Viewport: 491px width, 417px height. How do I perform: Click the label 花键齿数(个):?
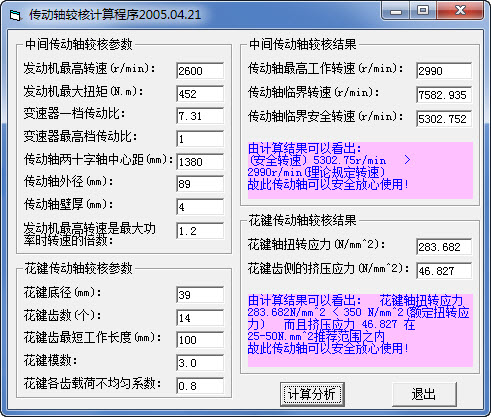(x=62, y=315)
